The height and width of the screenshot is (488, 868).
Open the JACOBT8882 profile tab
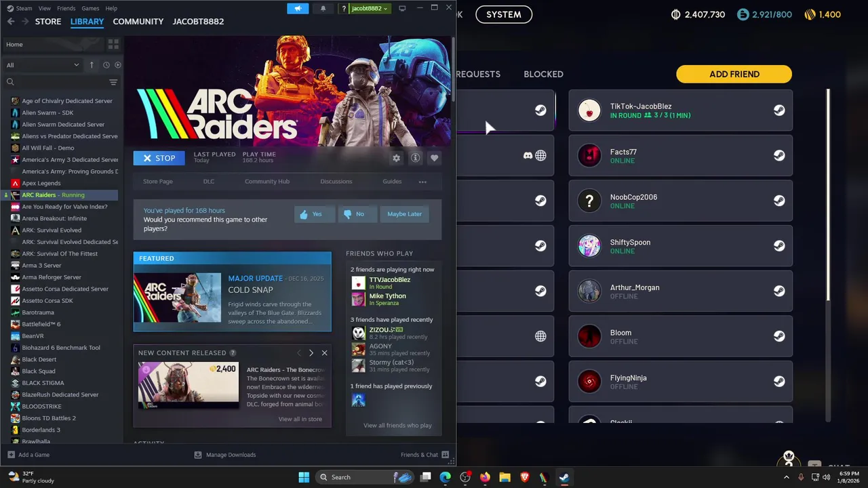point(198,22)
